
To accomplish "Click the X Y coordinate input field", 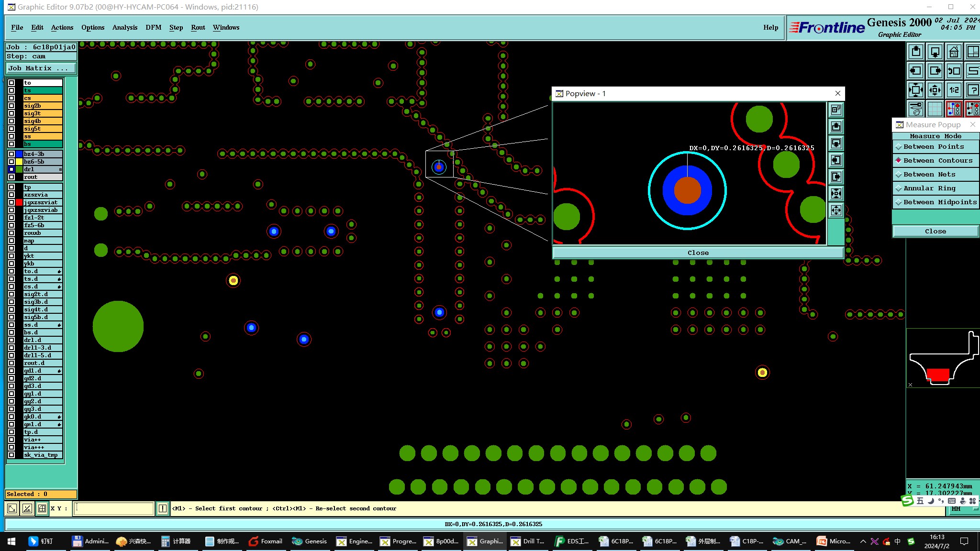I will click(113, 508).
